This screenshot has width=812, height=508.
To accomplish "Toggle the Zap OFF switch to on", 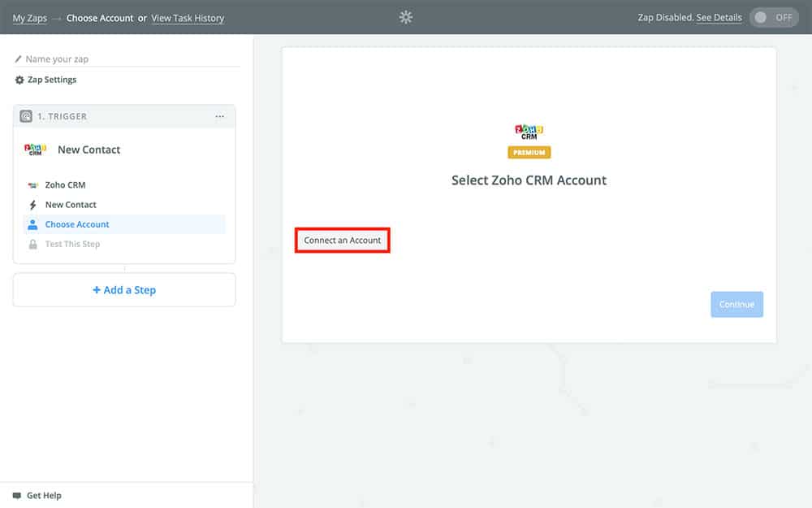I will click(x=773, y=18).
